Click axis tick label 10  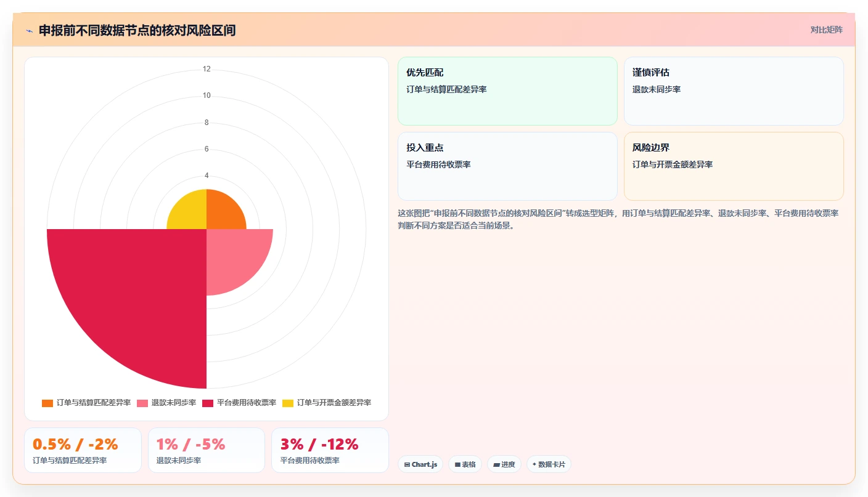[207, 95]
